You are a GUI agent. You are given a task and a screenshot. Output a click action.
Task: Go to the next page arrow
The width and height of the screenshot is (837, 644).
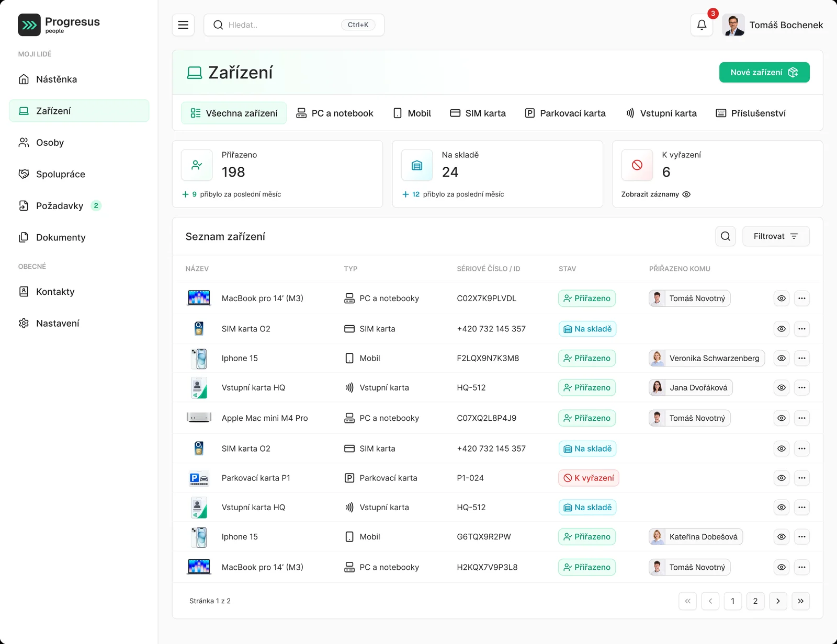point(778,601)
